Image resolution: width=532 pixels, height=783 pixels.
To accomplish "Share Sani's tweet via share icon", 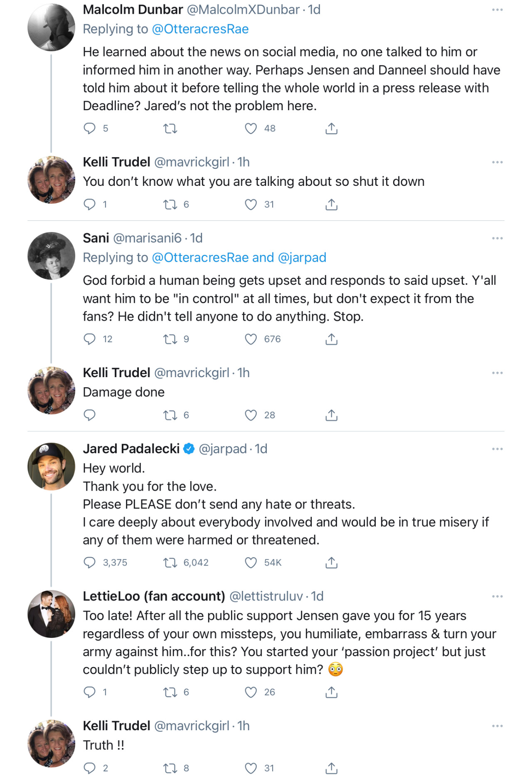I will [x=331, y=339].
